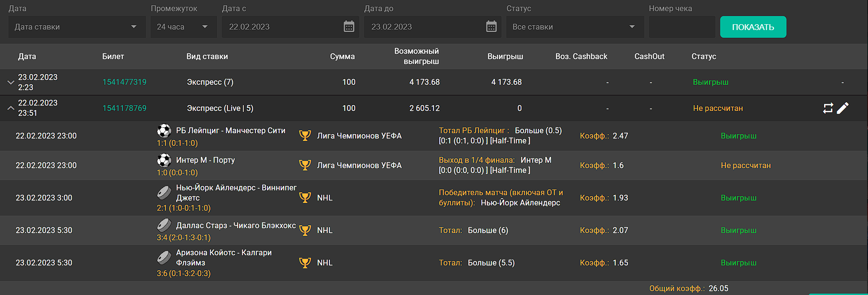The width and height of the screenshot is (868, 295).
Task: Click soccer ball icon for Интер М match
Action: point(164,160)
